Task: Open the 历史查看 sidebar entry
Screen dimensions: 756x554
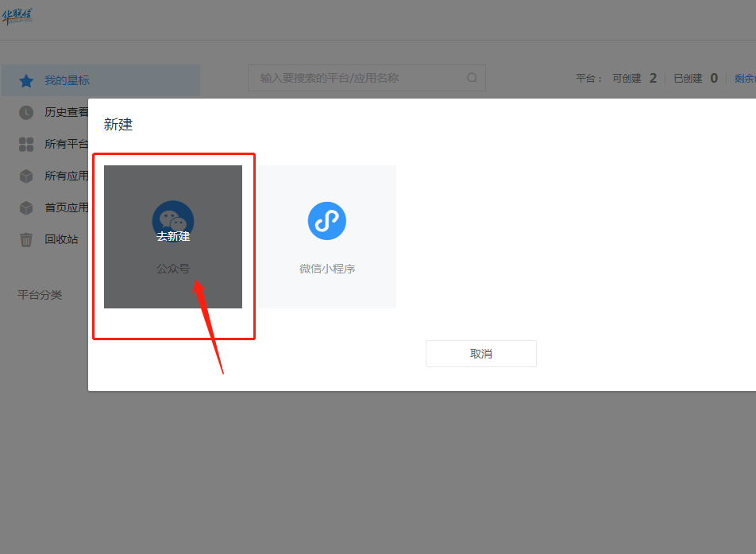Action: click(67, 112)
